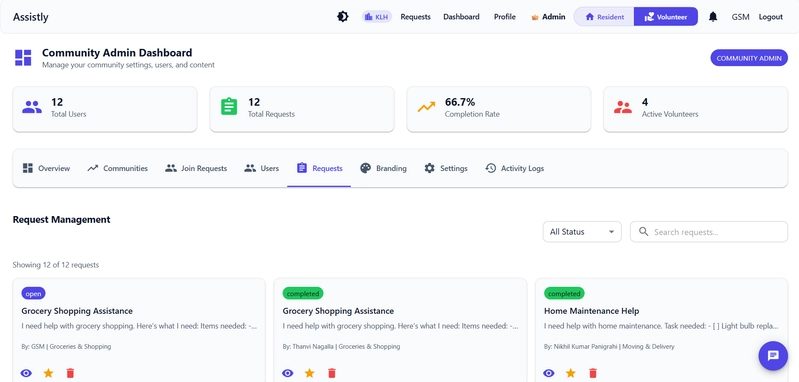Open the Profile page link
This screenshot has height=382, width=799.
(x=504, y=17)
